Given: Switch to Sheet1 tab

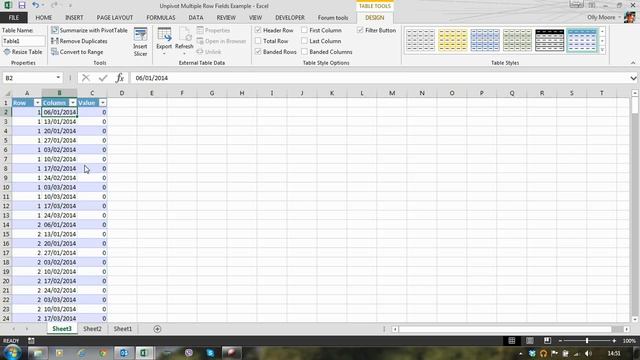Looking at the screenshot, I should pyautogui.click(x=123, y=329).
